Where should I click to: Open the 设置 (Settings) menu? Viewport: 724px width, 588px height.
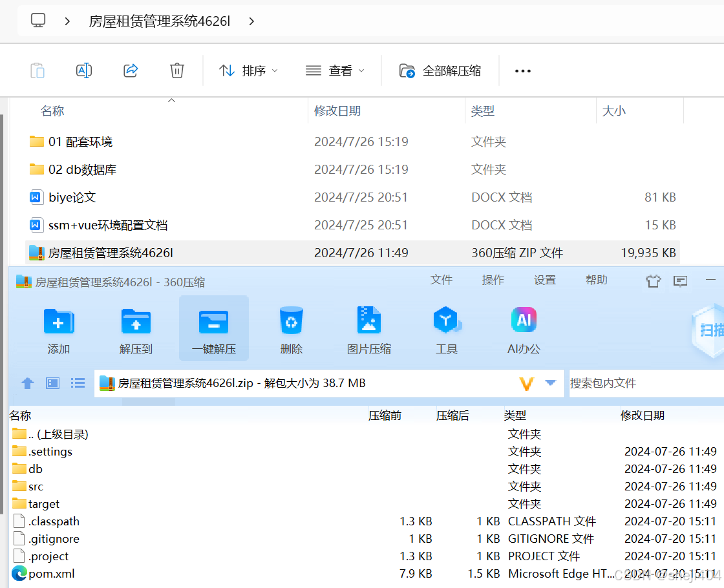click(x=544, y=280)
